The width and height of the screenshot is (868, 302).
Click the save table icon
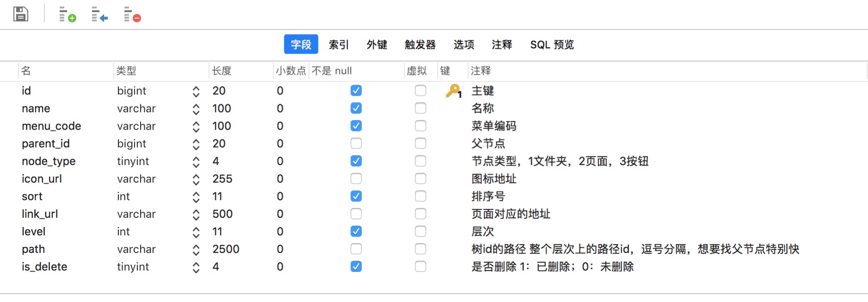click(x=21, y=14)
